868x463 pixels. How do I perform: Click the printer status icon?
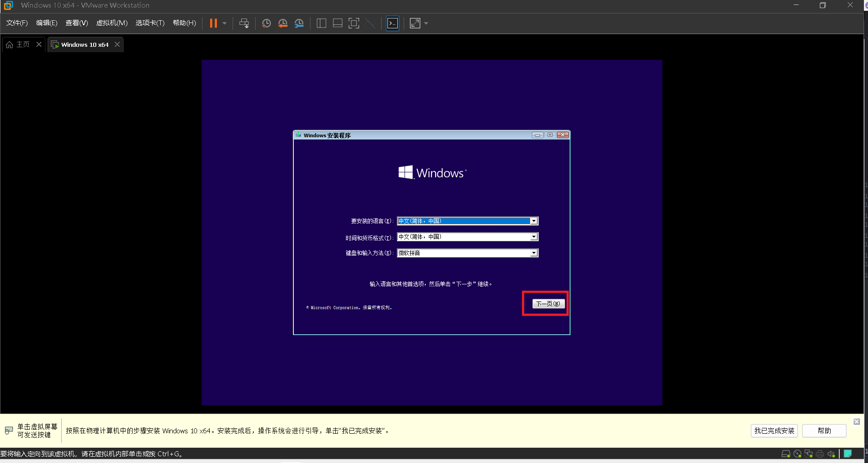point(820,454)
